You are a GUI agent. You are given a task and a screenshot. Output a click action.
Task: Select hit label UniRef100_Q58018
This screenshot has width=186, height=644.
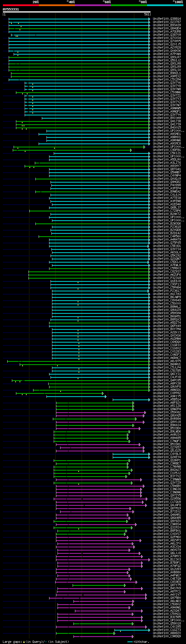tap(167, 624)
